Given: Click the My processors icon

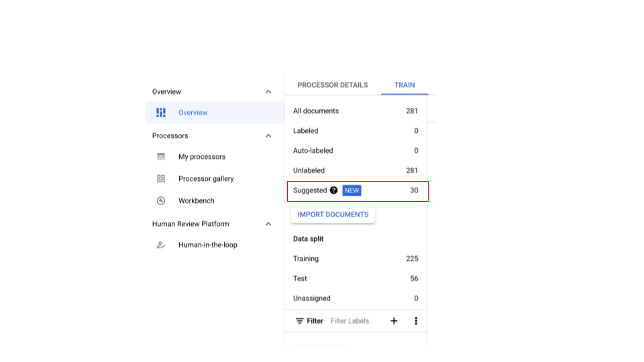Looking at the screenshot, I should pyautogui.click(x=161, y=157).
